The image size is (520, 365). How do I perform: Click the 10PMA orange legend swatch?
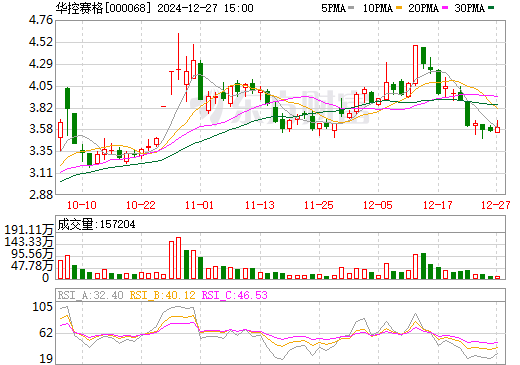(399, 8)
